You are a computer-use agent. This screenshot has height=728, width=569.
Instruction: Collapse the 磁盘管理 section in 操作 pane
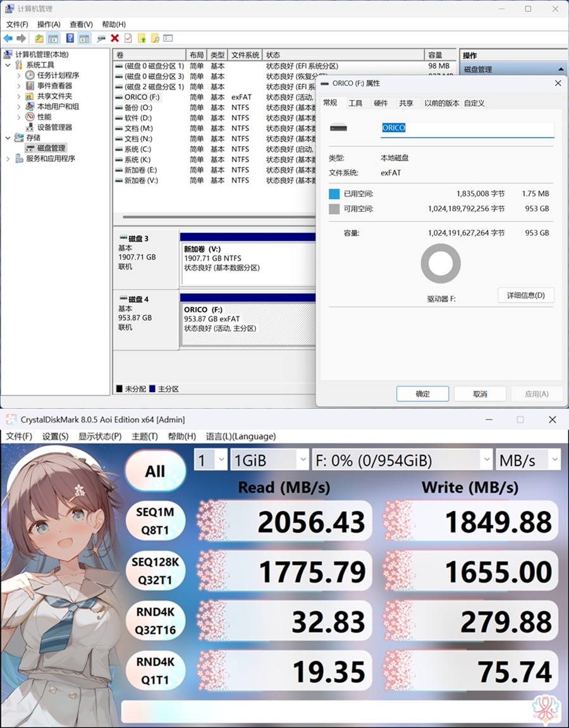pos(561,70)
